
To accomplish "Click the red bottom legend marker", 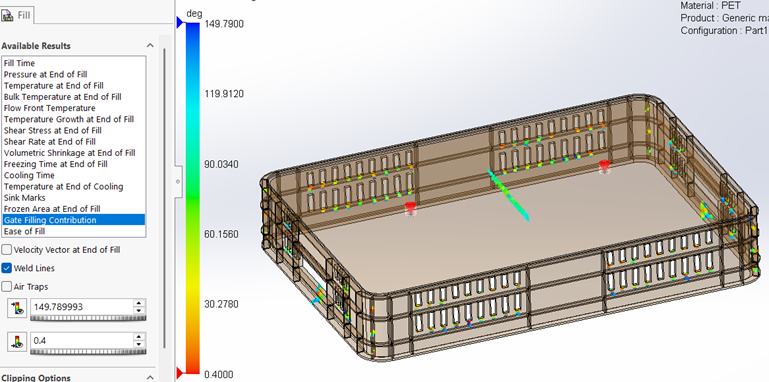I will click(180, 374).
